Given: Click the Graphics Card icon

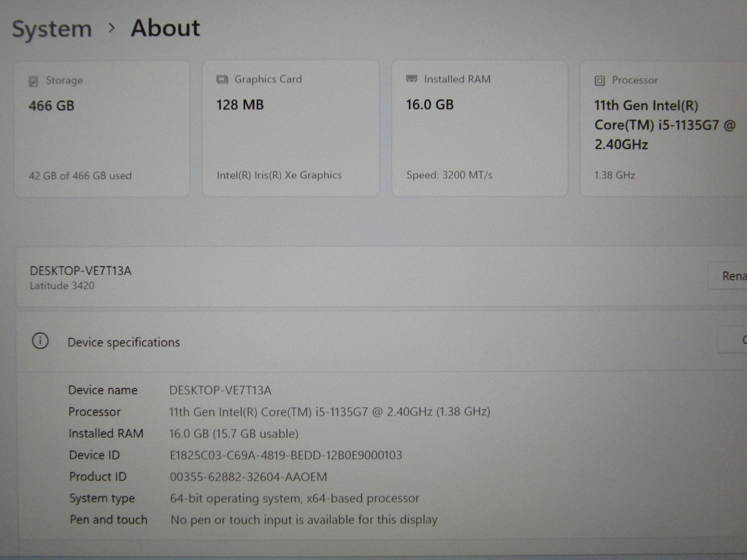Looking at the screenshot, I should pos(222,80).
